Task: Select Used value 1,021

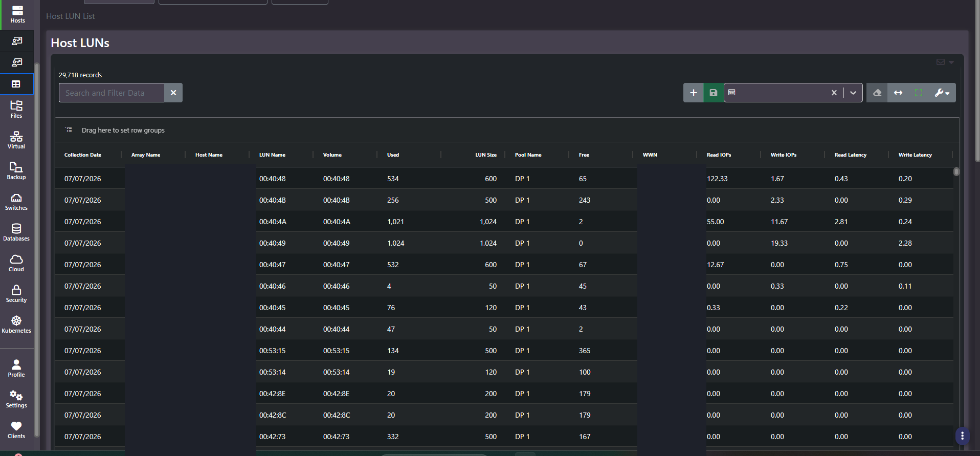Action: (395, 222)
